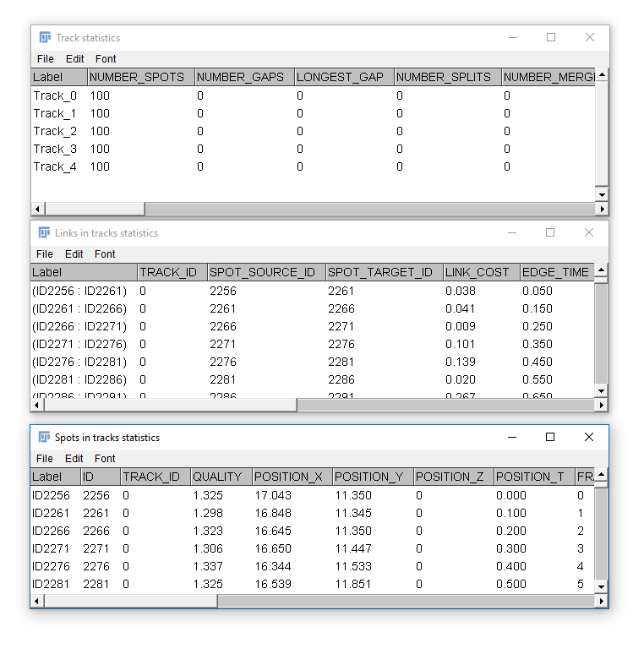This screenshot has height=654, width=644.
Task: Click the QUALITY column header in Spots table
Action: tap(220, 477)
